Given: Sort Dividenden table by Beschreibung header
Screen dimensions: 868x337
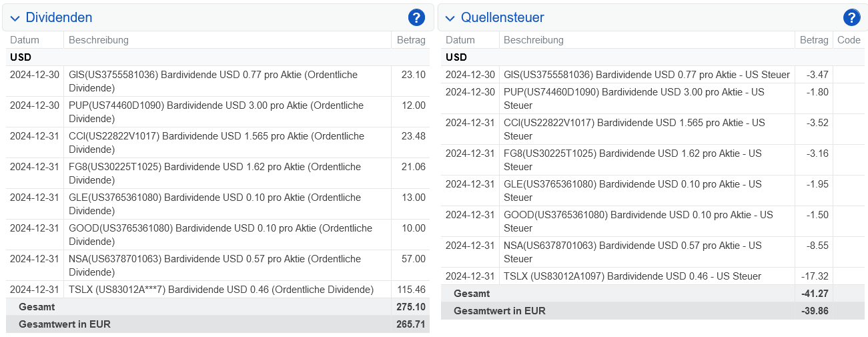Looking at the screenshot, I should click(x=99, y=40).
